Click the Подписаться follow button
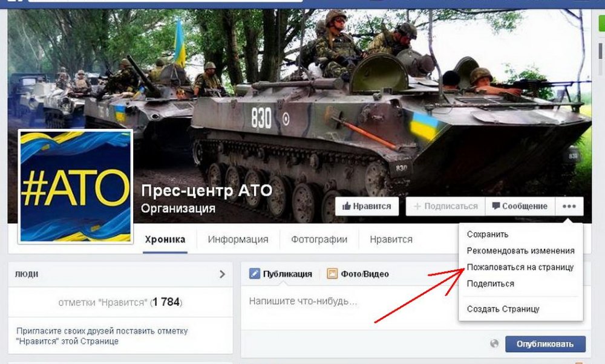Image resolution: width=605 pixels, height=364 pixels. tap(446, 206)
